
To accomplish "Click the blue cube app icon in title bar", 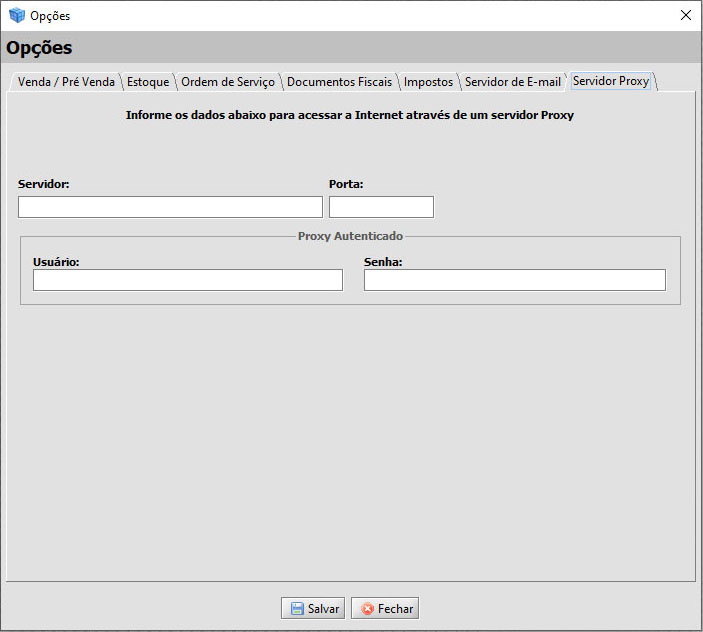I will coord(16,15).
